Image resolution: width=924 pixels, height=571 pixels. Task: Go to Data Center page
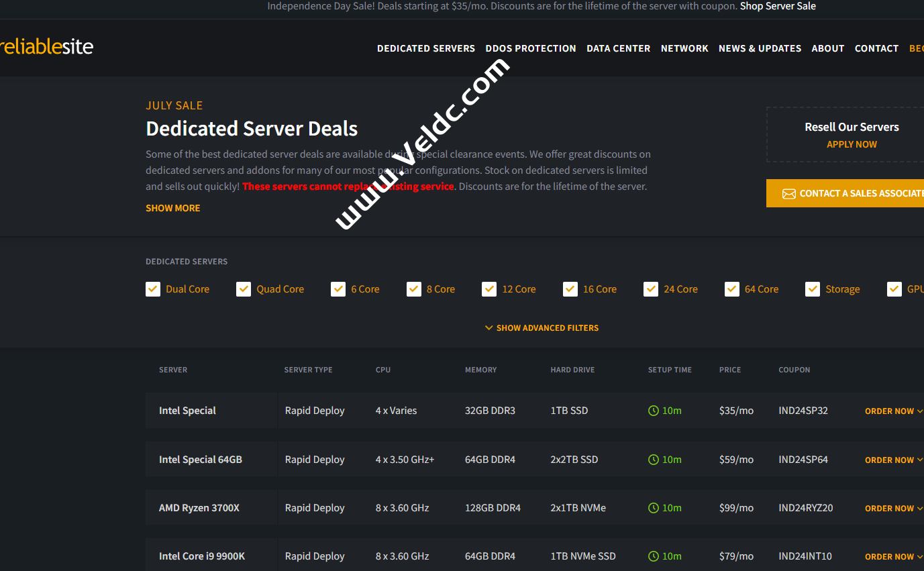(x=618, y=48)
